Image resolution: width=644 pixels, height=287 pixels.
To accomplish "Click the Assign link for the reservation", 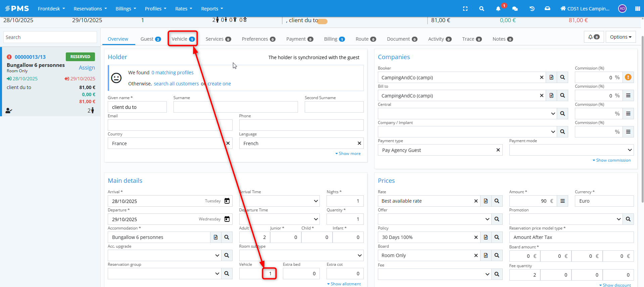I will pos(87,68).
